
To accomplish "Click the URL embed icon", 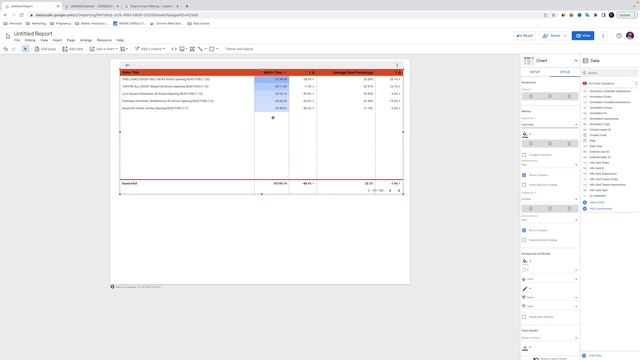I will point(174,49).
